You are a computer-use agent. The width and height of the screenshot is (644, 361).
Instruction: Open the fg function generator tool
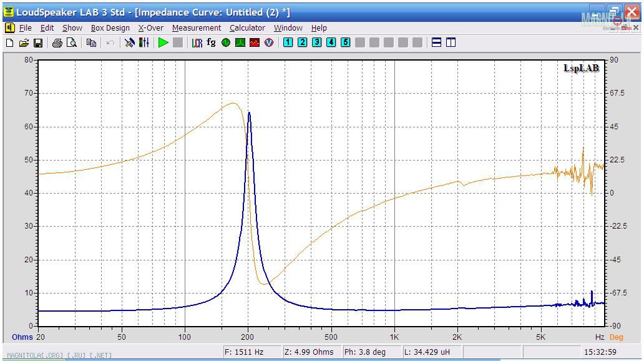211,42
